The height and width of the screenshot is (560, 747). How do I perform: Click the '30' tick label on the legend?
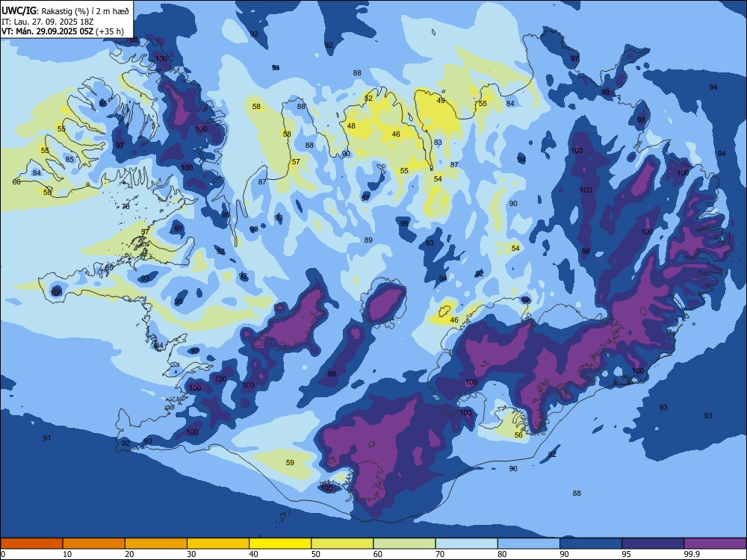pyautogui.click(x=191, y=554)
